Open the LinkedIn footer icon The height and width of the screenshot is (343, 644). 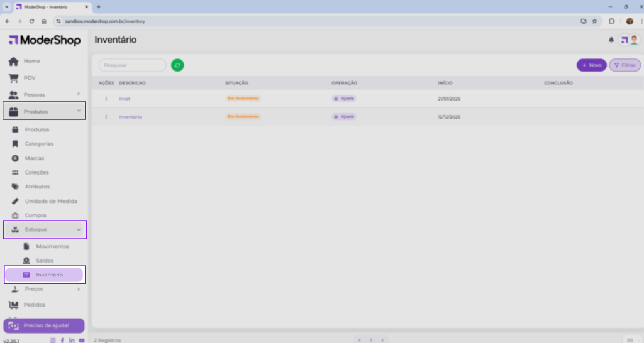coord(72,340)
